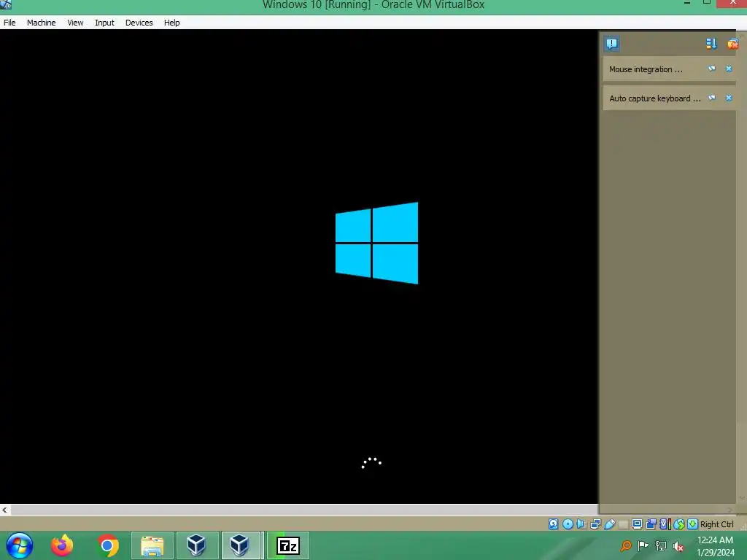
Task: Open the File menu
Action: click(9, 23)
